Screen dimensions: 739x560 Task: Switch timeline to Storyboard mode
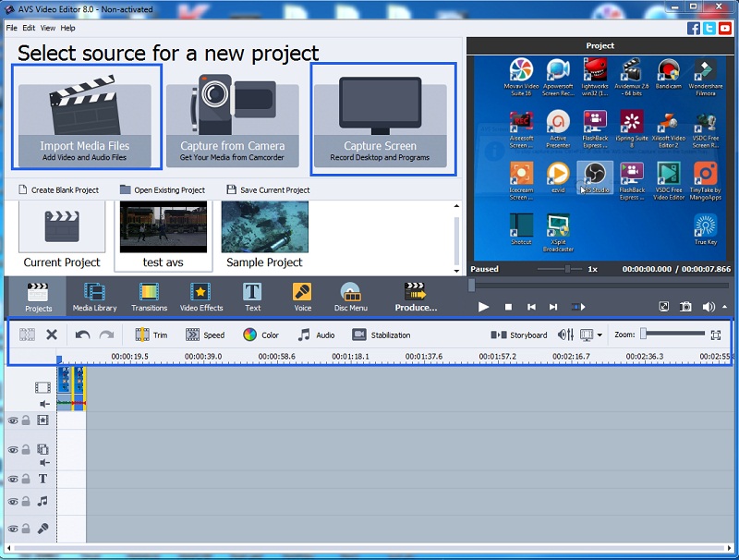coord(522,335)
